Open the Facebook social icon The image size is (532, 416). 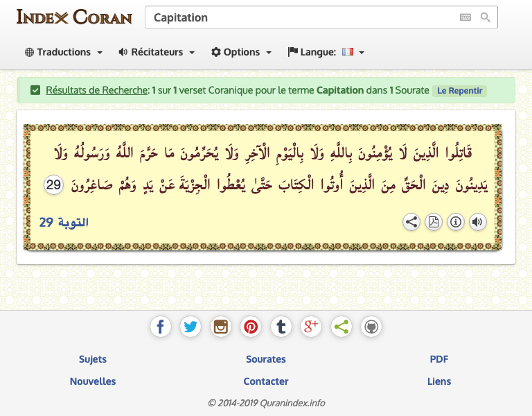pyautogui.click(x=161, y=327)
